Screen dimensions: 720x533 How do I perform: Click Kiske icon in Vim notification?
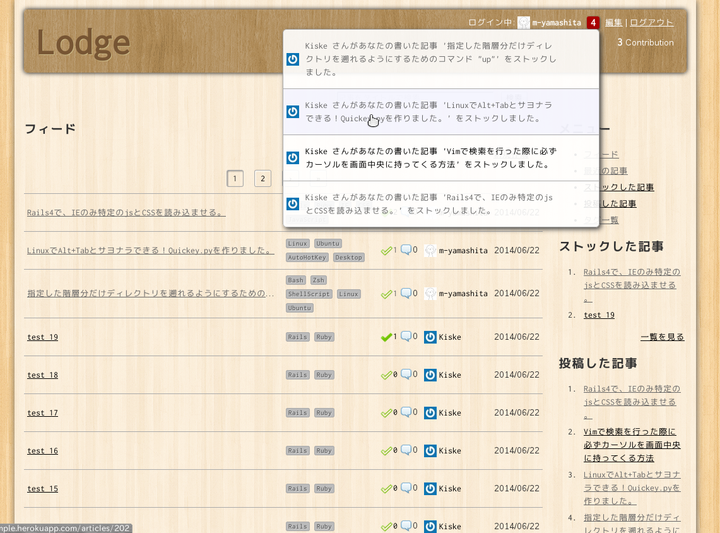(292, 158)
